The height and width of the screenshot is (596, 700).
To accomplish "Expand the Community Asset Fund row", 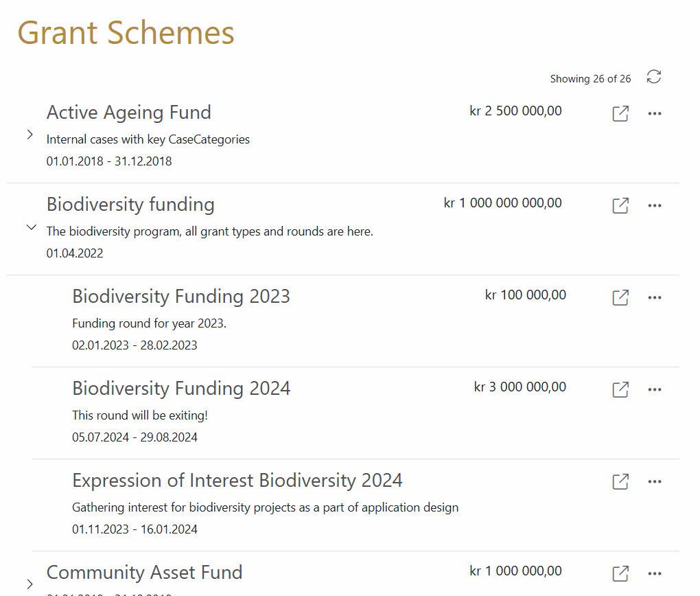I will pyautogui.click(x=30, y=584).
